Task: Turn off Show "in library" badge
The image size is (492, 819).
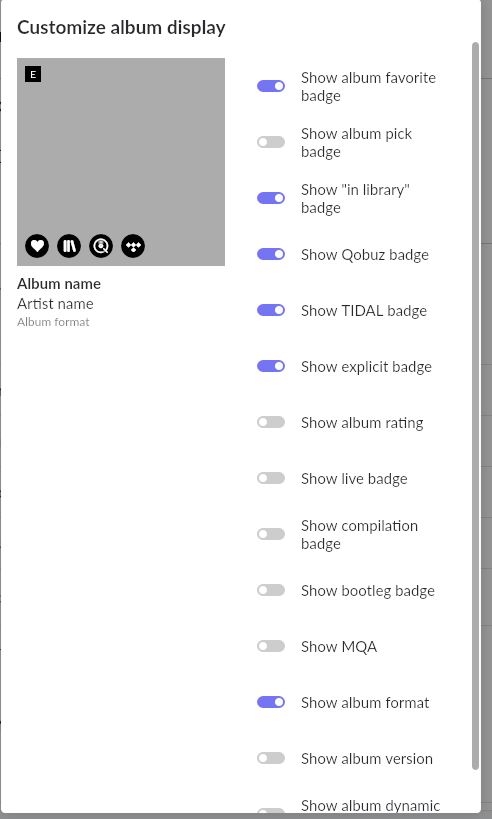Action: pos(271,198)
